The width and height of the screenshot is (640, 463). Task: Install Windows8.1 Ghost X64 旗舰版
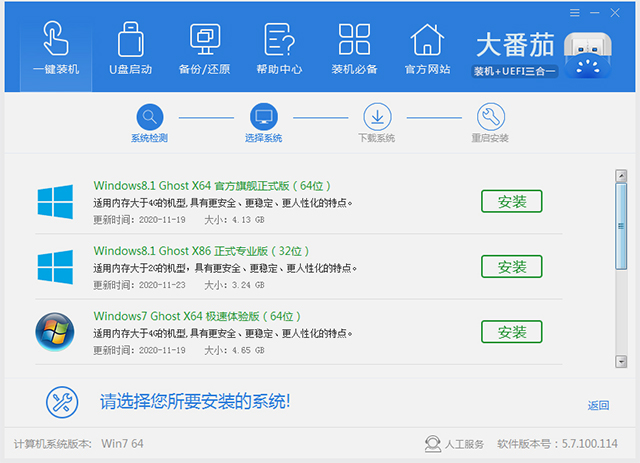coord(511,201)
